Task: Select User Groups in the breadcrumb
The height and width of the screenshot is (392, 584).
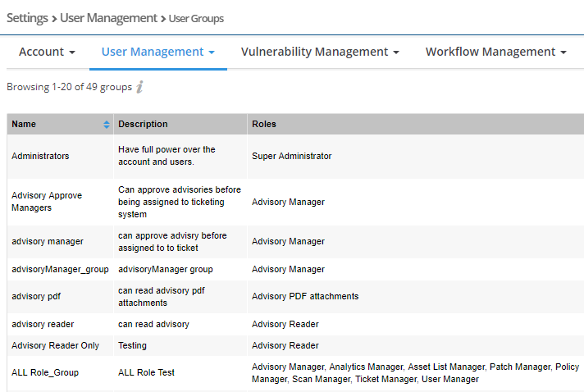Action: click(196, 18)
